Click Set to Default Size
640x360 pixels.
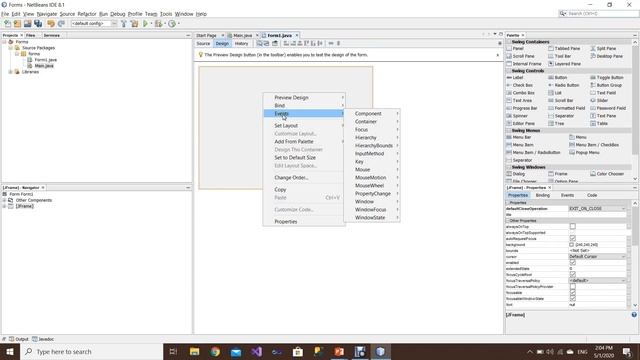tap(304, 158)
